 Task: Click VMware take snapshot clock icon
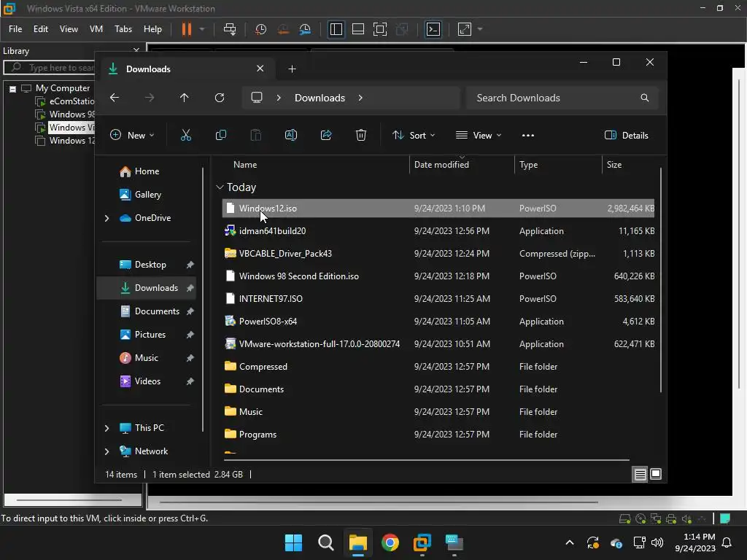pyautogui.click(x=260, y=29)
